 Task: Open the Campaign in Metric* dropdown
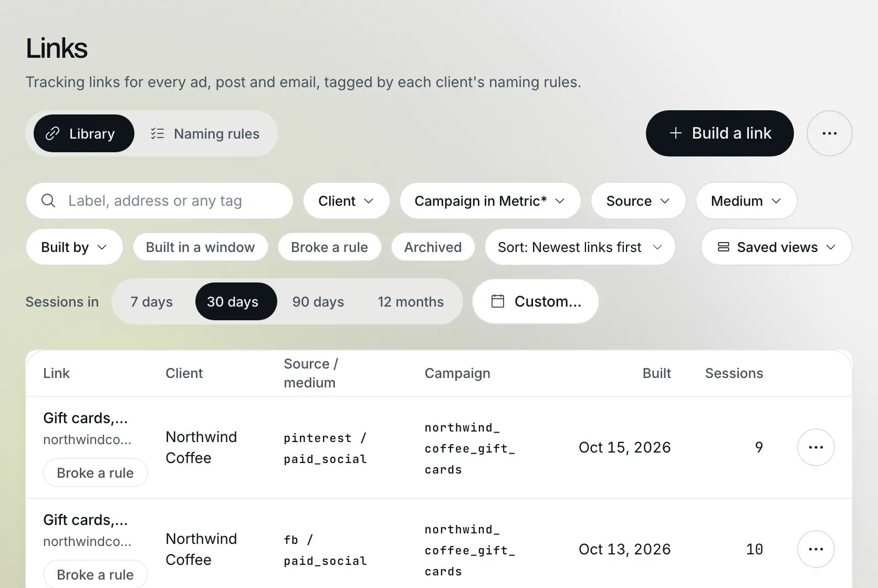490,201
